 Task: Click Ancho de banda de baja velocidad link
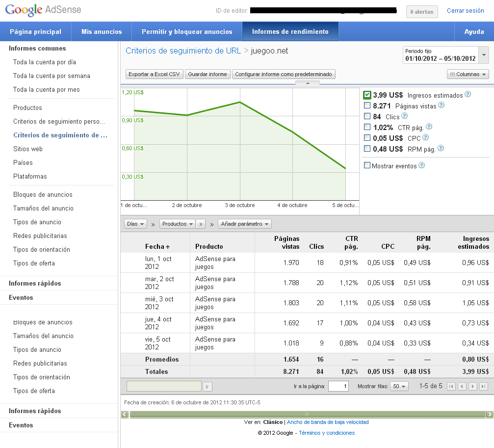[328, 422]
